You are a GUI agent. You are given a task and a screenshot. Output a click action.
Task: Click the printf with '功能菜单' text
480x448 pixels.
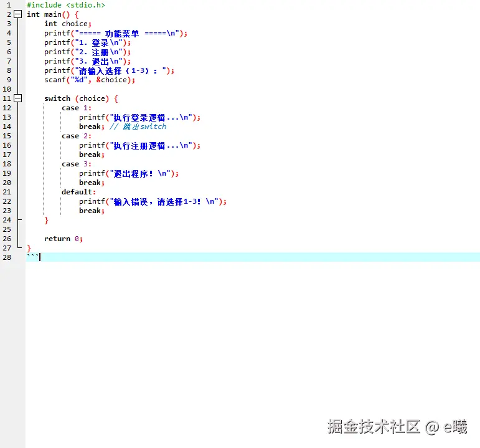point(116,33)
